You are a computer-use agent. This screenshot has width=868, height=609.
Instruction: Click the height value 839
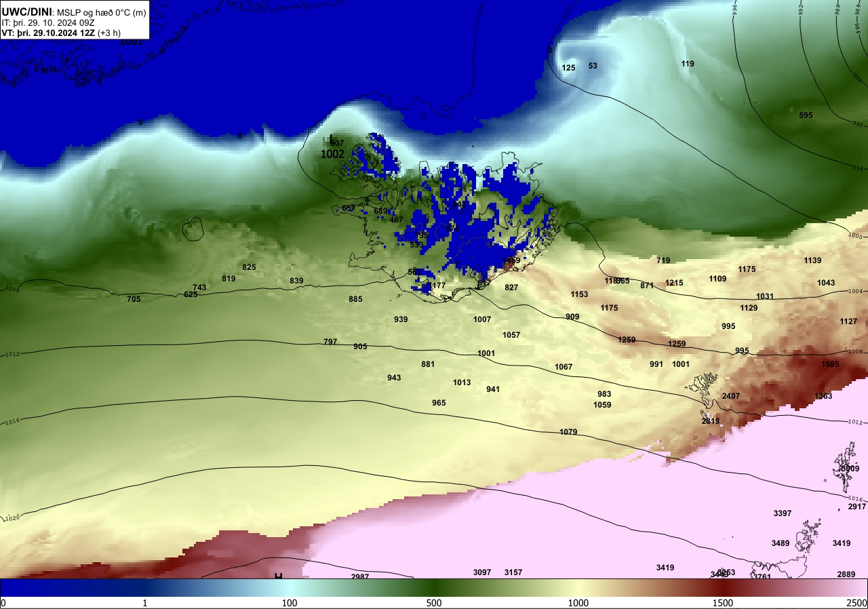[x=296, y=281]
